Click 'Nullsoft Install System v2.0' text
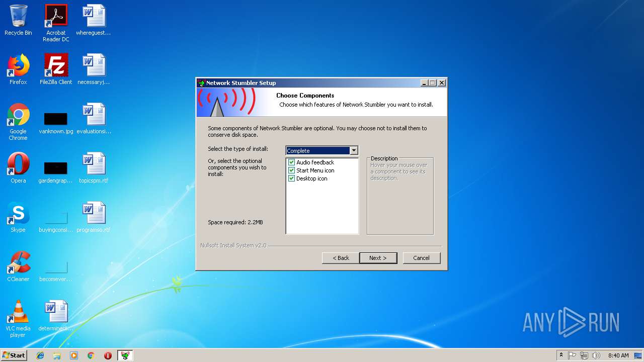This screenshot has width=644, height=362. pos(233,245)
